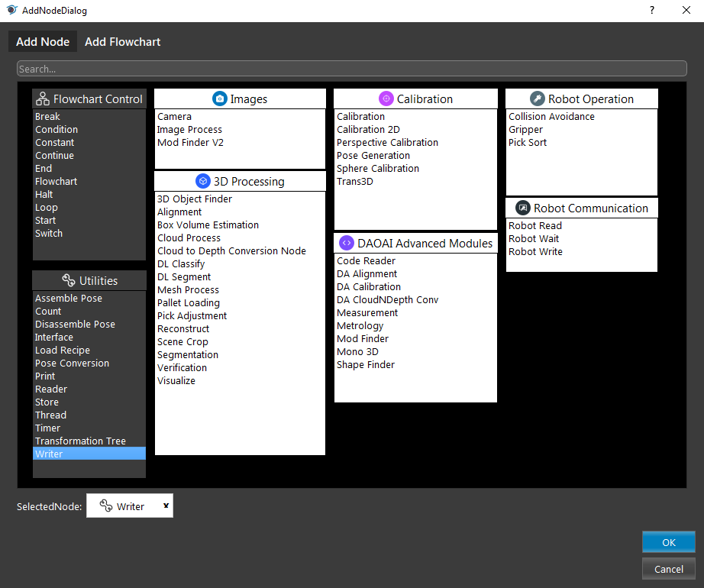Select the Visualize node
Screen dimensions: 704x588
coord(176,380)
